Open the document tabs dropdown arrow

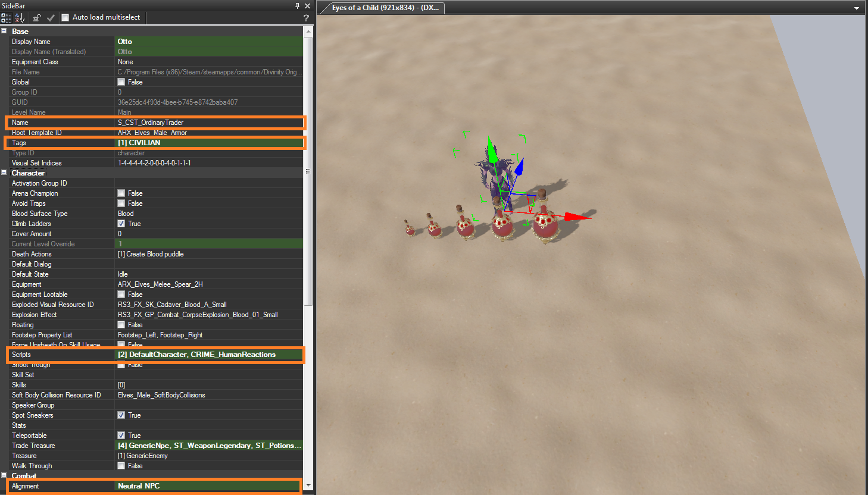(857, 8)
